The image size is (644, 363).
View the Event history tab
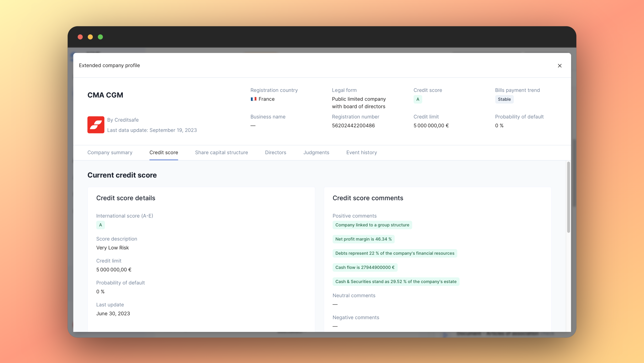[x=361, y=152]
